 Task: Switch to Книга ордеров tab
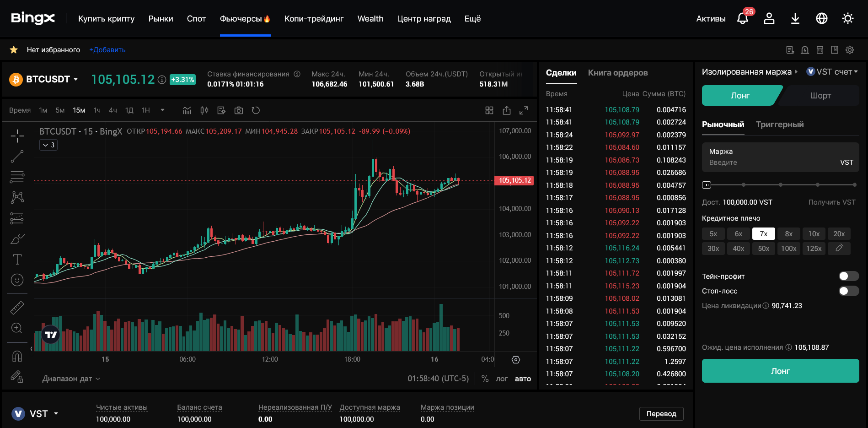[x=617, y=73]
